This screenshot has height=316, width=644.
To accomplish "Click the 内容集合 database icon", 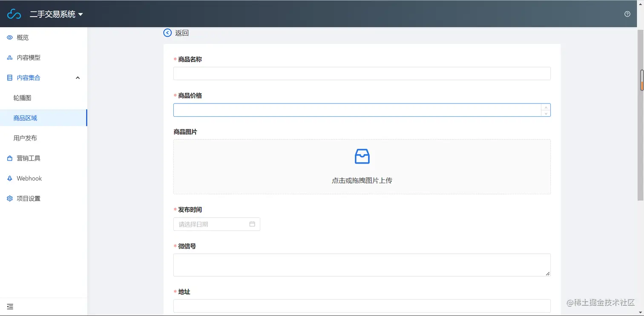I will coord(10,78).
